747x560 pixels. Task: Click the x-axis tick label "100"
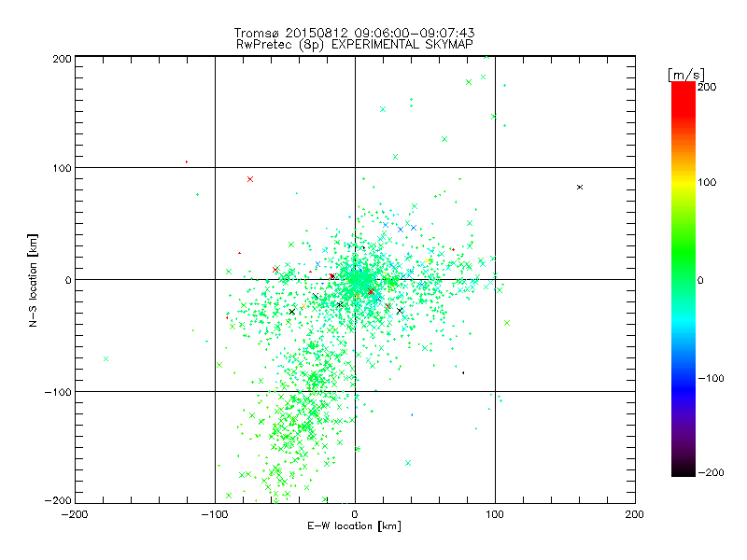point(495,514)
